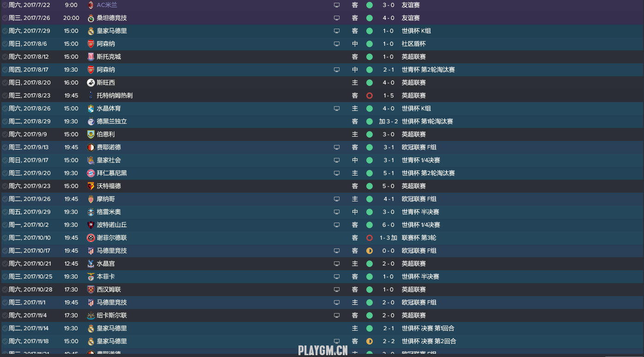The width and height of the screenshot is (644, 357).
Task: Select the 周六, 2017/9/23 沃特福德 match row
Action: click(322, 186)
